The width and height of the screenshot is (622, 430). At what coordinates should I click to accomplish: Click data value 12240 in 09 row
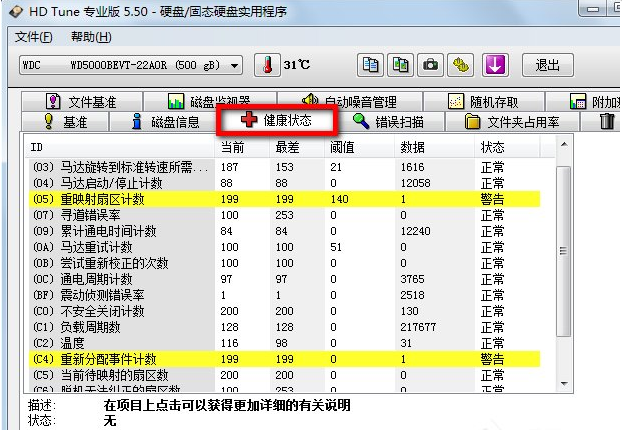(x=415, y=231)
